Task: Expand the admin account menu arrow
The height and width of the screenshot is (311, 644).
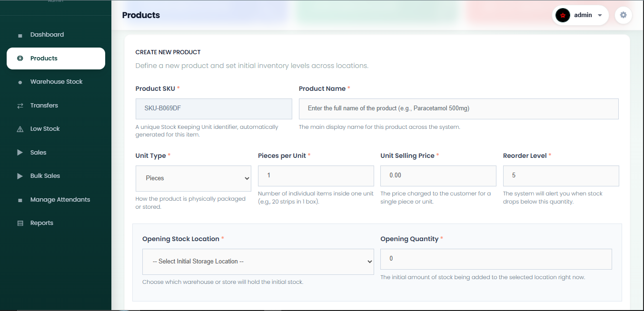Action: click(x=600, y=15)
